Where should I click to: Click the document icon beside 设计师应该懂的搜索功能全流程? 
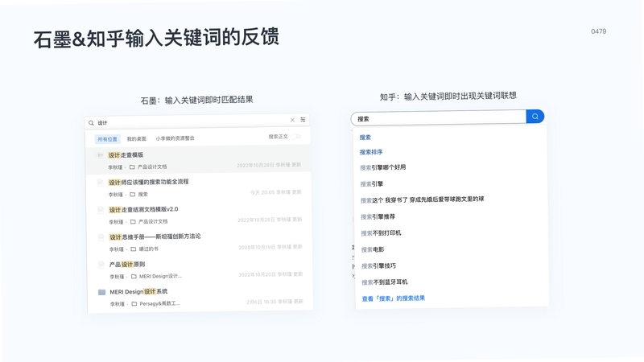[100, 183]
